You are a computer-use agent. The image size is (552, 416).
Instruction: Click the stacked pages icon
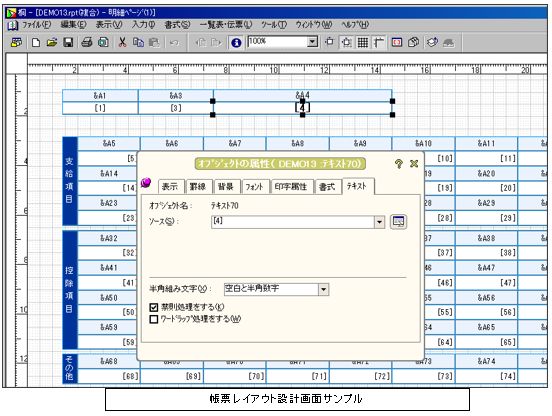pyautogui.click(x=413, y=43)
